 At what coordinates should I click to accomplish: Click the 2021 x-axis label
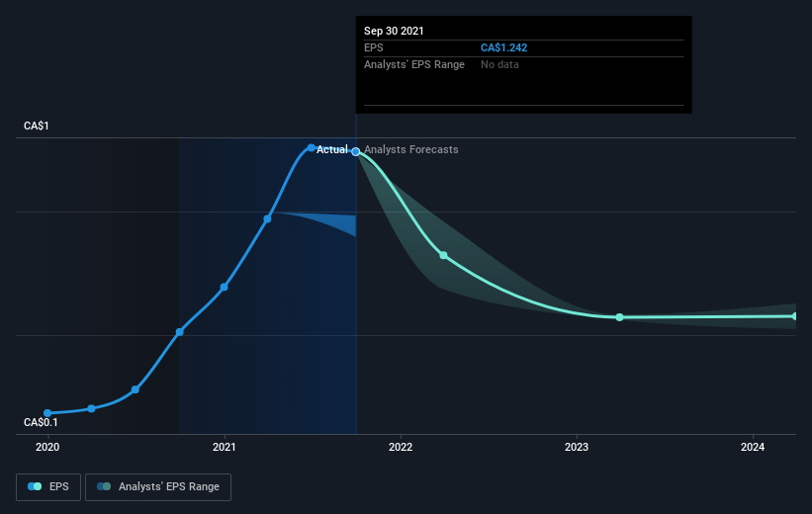point(225,447)
